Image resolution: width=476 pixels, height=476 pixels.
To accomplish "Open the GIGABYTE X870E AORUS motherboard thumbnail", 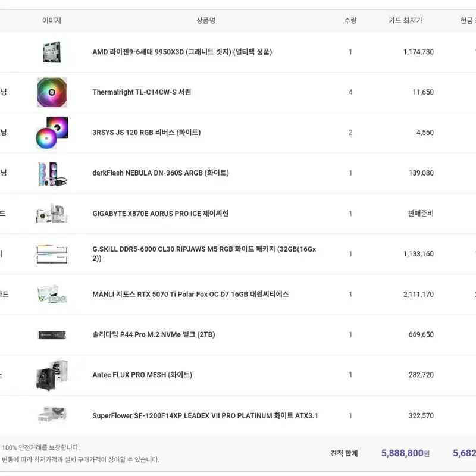I will [x=52, y=214].
